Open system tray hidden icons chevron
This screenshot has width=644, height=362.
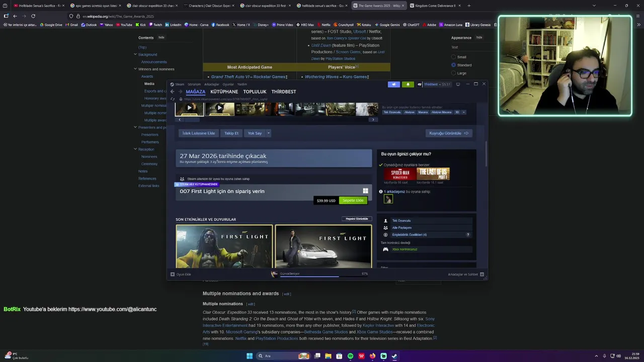(597, 356)
